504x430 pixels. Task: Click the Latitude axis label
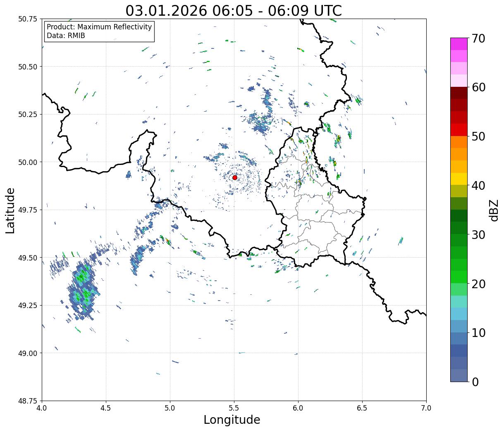coord(10,210)
